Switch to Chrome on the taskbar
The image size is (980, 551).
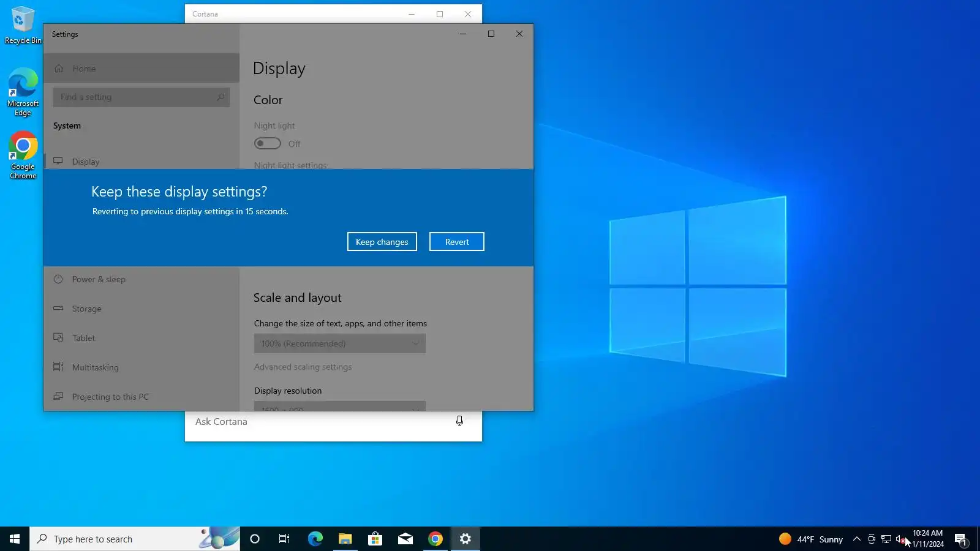435,539
